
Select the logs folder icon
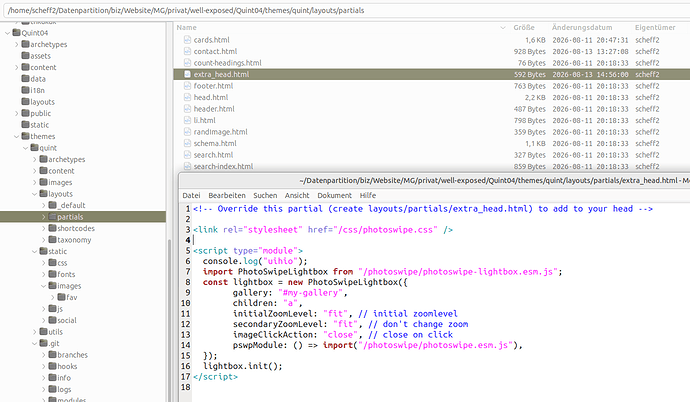[52, 389]
